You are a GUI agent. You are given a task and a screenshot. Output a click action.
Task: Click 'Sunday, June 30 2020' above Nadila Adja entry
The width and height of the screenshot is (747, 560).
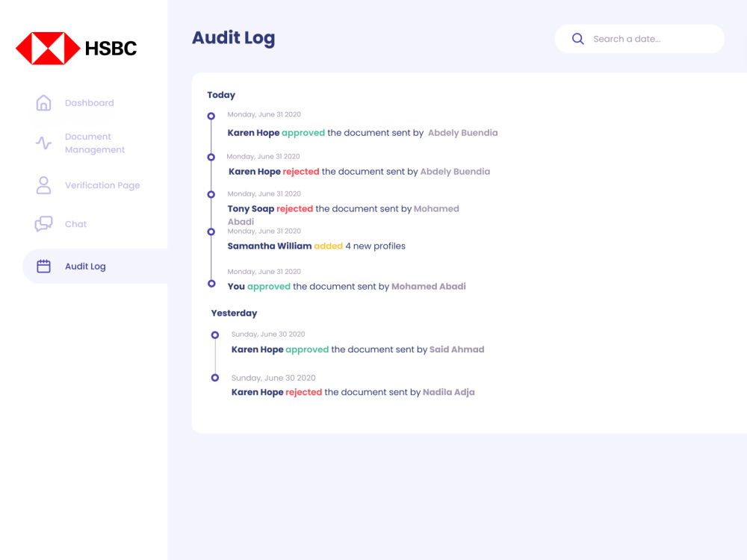coord(273,378)
